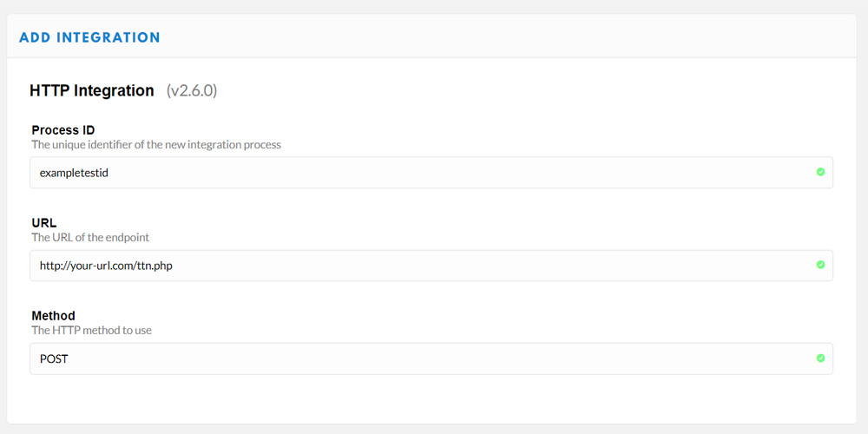This screenshot has width=868, height=434.
Task: Click the HTTP Integration heading
Action: tap(92, 90)
